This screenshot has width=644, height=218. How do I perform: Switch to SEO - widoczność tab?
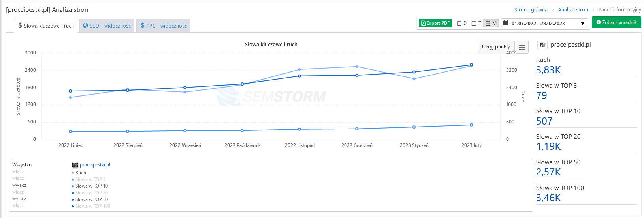click(x=107, y=26)
